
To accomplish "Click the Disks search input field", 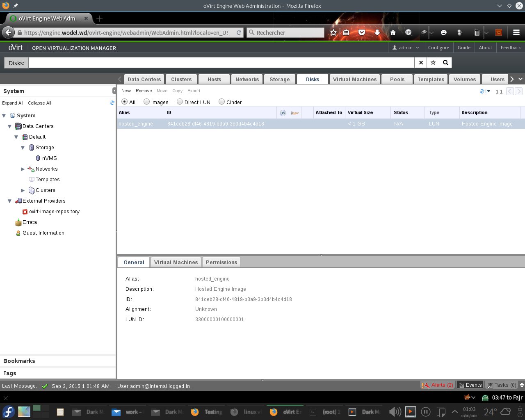I will pos(221,63).
